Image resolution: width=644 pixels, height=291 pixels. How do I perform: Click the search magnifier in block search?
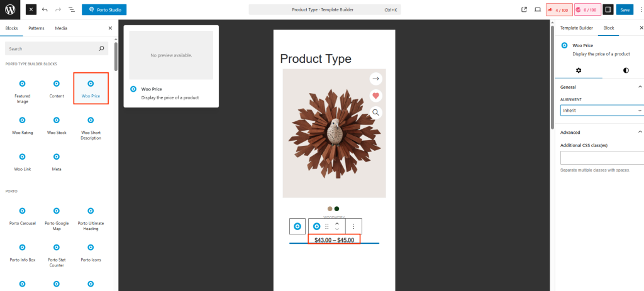[102, 48]
